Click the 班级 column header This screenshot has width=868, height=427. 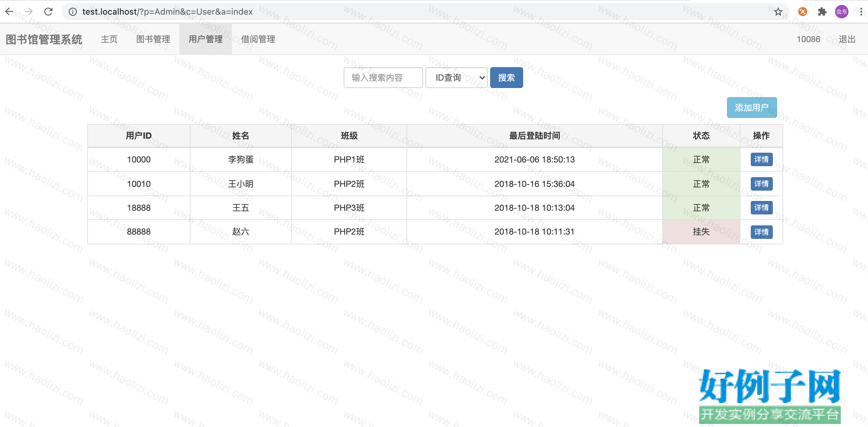(x=349, y=136)
